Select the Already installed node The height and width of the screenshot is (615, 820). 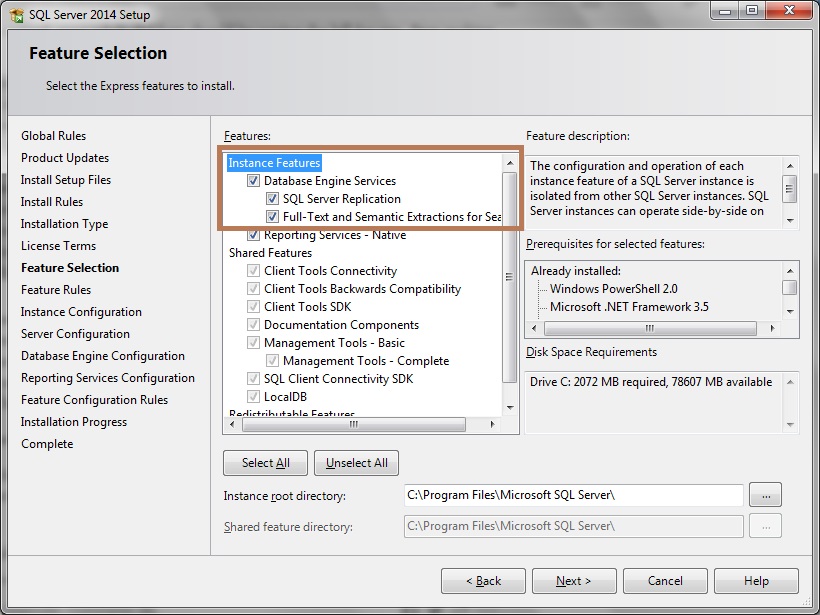[576, 271]
